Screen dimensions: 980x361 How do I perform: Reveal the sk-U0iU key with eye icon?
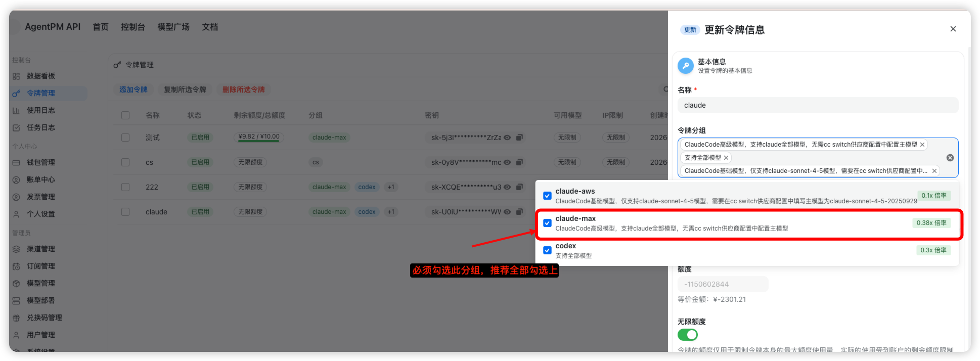[x=507, y=212]
